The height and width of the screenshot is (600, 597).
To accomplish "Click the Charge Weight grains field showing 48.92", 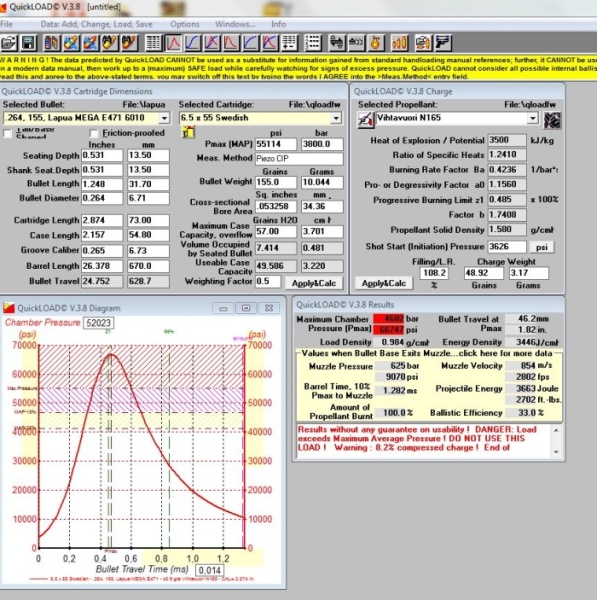I will (x=483, y=273).
